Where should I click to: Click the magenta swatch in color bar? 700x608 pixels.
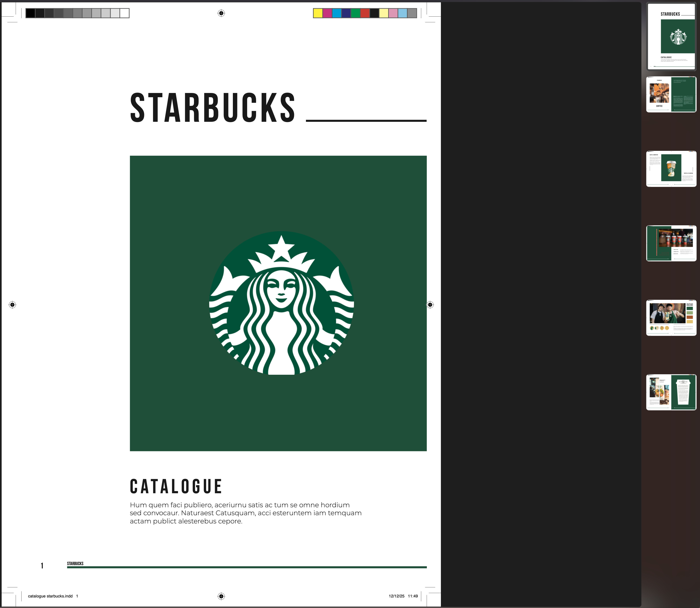click(x=328, y=13)
